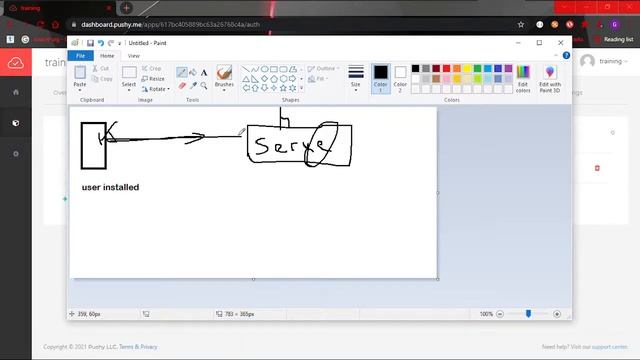This screenshot has height=360, width=640.
Task: Switch to the Home ribbon tab
Action: 107,56
